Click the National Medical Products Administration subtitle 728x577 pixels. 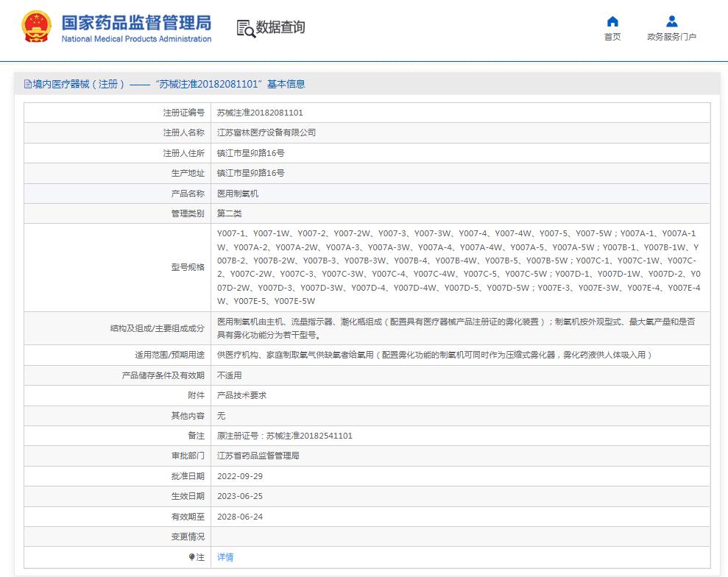[136, 39]
